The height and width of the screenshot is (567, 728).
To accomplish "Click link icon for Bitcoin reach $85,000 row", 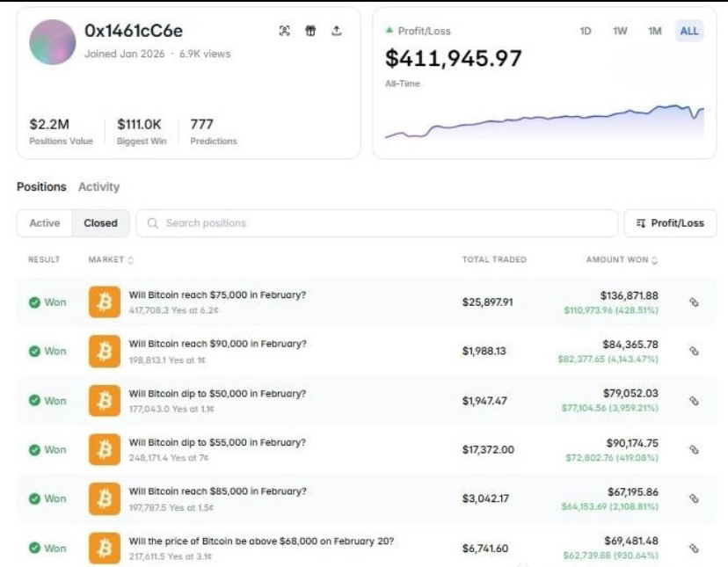I will (x=694, y=498).
